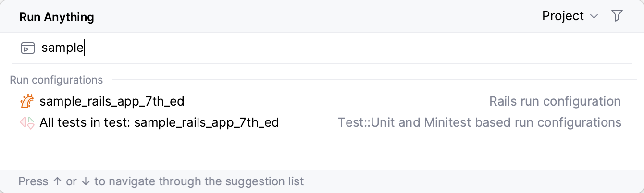This screenshot has height=193, width=644.
Task: Click the Run Anything icon in search field
Action: pyautogui.click(x=28, y=48)
